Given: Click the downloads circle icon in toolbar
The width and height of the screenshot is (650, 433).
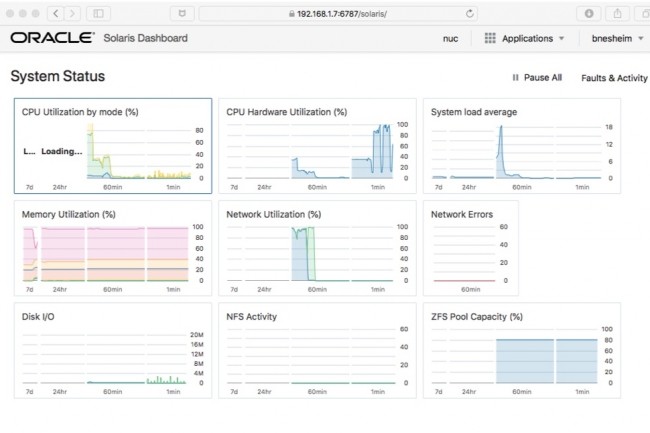Looking at the screenshot, I should [589, 14].
